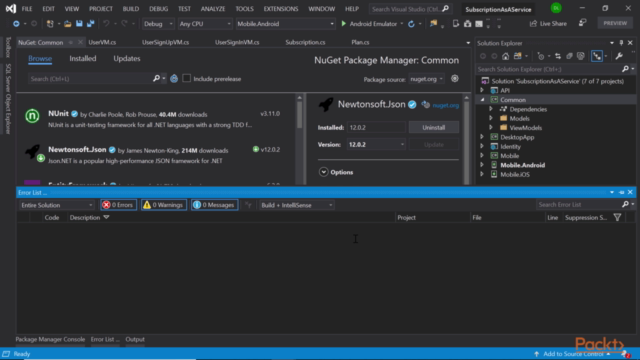Click the Redo toolbar icon
This screenshot has width=640, height=360.
124,24
